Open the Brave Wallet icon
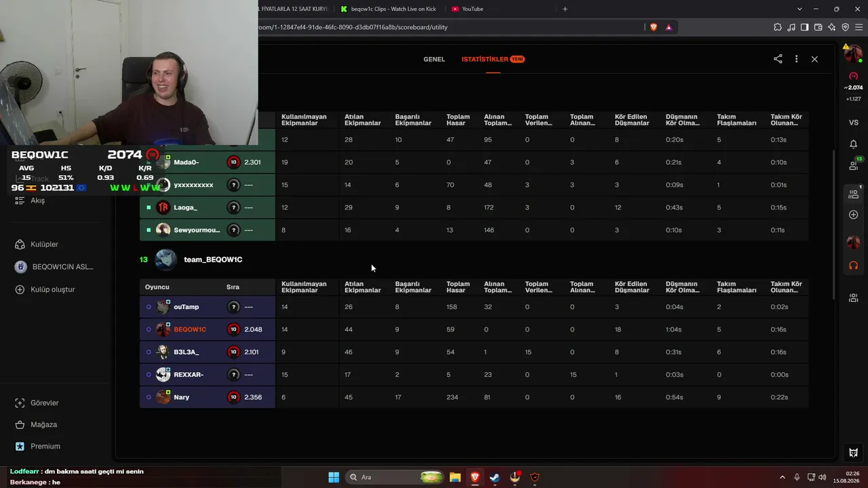This screenshot has width=868, height=488. coord(818,27)
